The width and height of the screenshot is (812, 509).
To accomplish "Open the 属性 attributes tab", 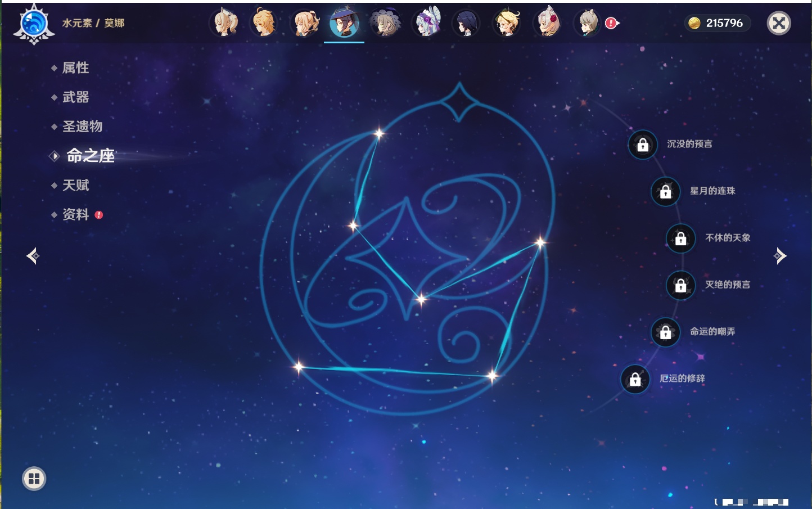I will (x=76, y=68).
